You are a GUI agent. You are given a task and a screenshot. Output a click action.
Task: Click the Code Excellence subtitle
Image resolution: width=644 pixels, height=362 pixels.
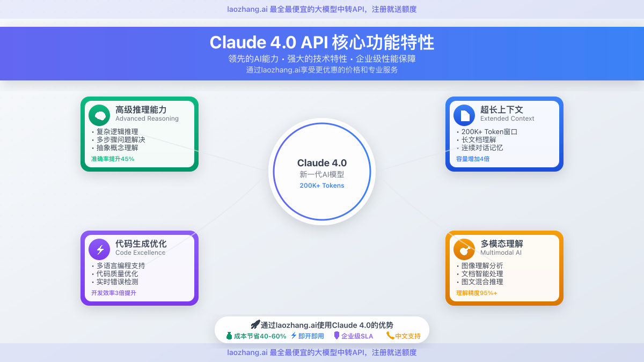point(141,253)
